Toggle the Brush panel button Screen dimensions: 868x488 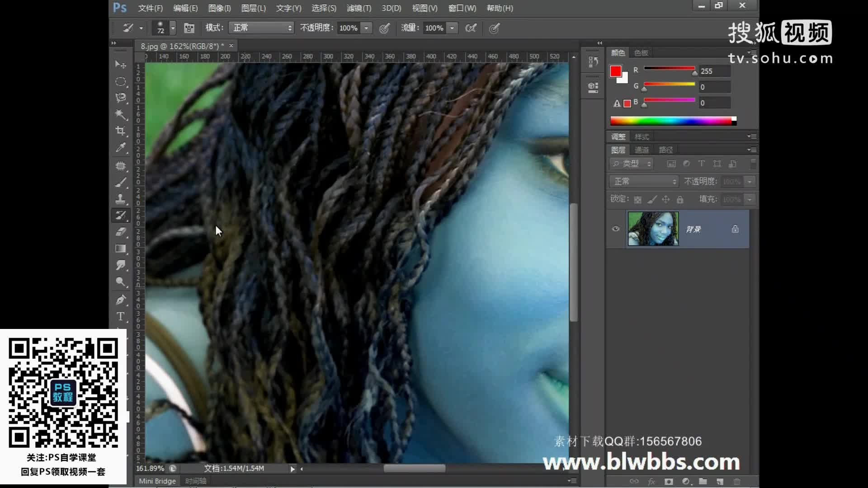point(189,28)
